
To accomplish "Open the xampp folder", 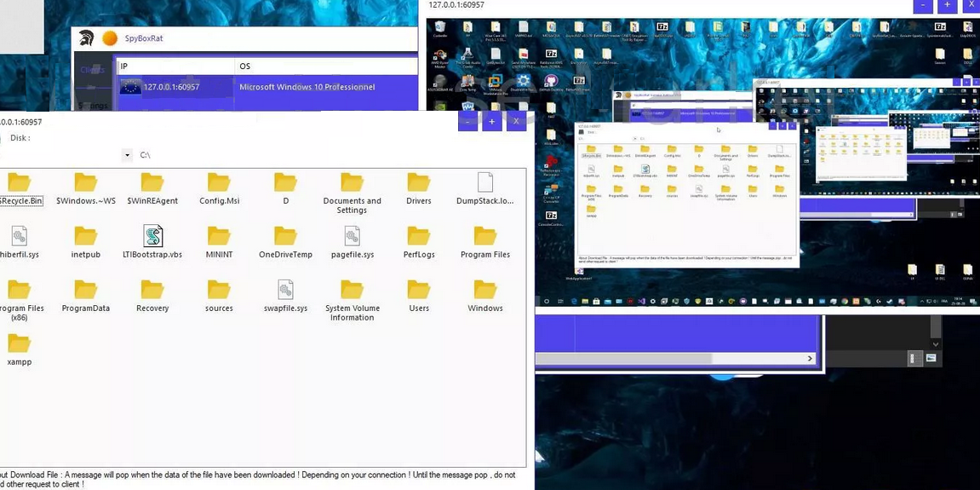I will point(19,343).
